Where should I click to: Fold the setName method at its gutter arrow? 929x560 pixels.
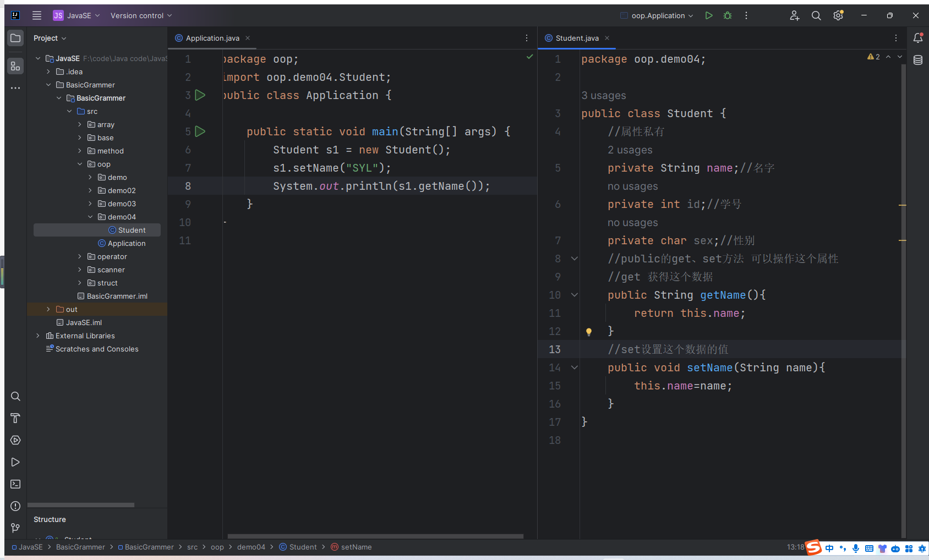pyautogui.click(x=575, y=367)
